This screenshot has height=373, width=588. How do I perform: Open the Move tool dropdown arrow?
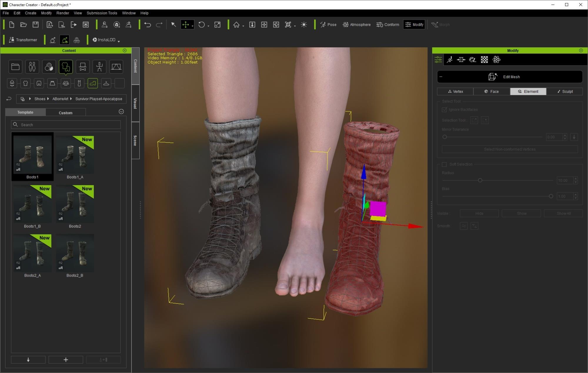pos(193,26)
